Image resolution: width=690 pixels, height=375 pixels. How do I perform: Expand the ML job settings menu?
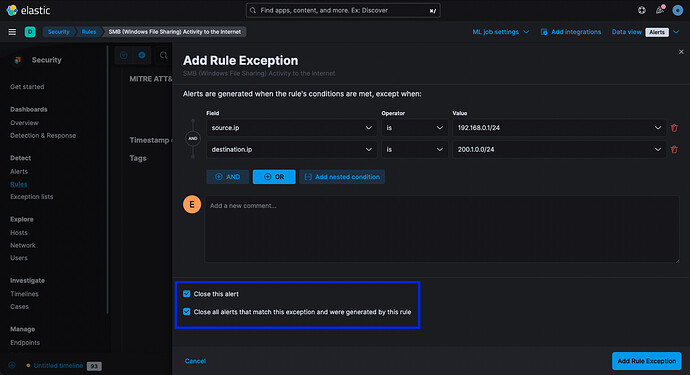500,32
